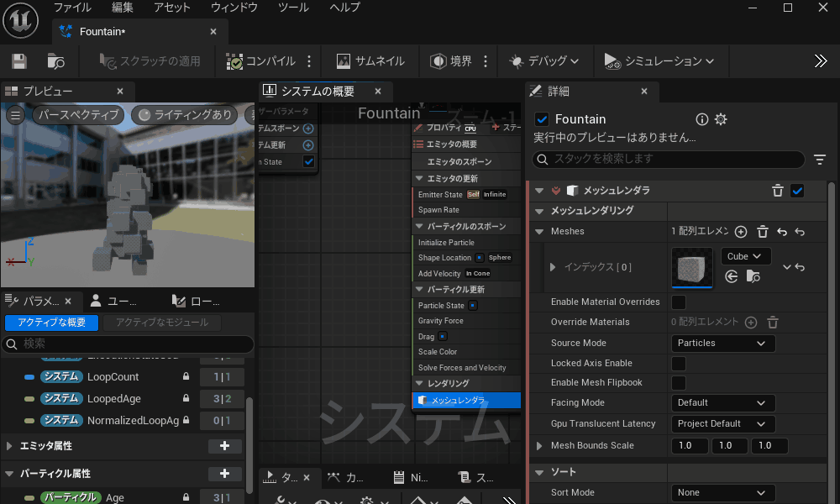
Task: Expand the Mesh Bounds Scale property
Action: tap(539, 445)
